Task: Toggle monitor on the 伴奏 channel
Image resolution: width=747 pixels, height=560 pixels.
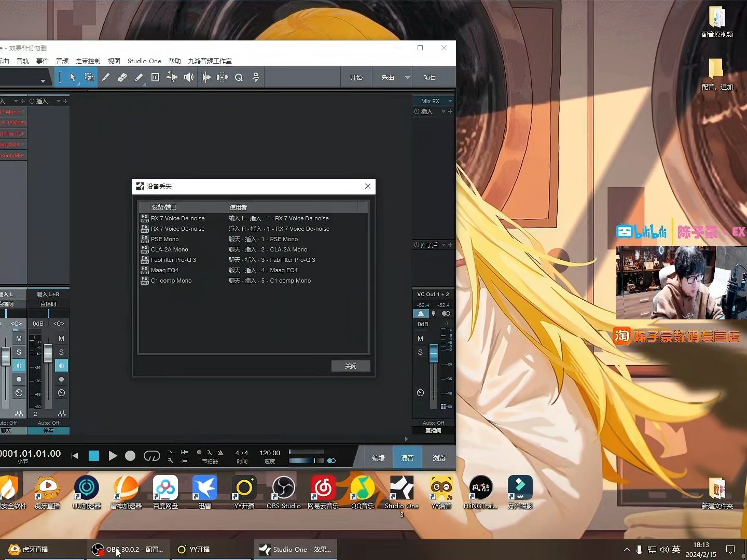Action: pyautogui.click(x=61, y=366)
